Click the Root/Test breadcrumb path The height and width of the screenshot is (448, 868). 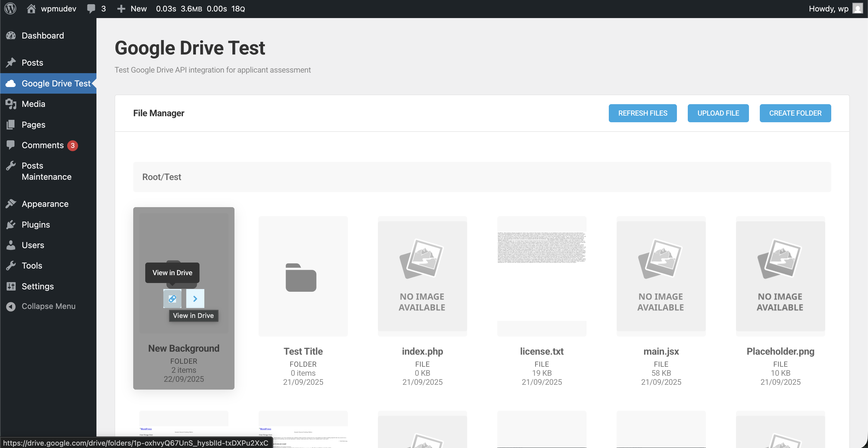[x=162, y=177]
